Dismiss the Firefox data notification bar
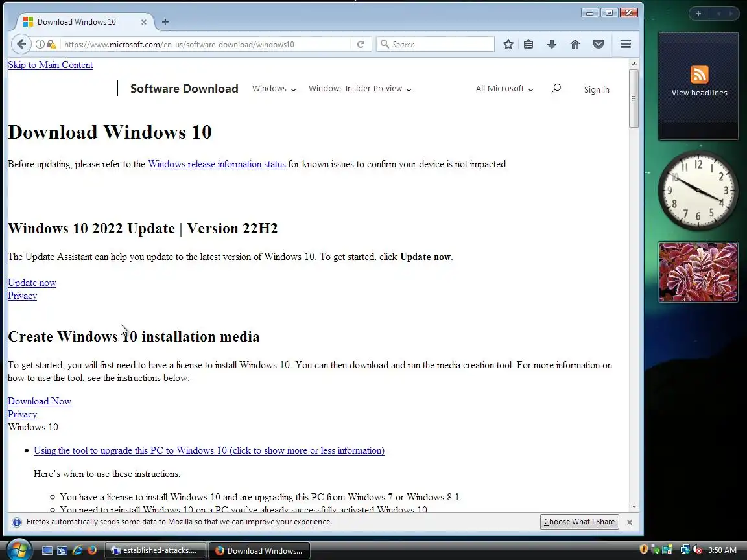The height and width of the screenshot is (560, 747). pyautogui.click(x=630, y=522)
